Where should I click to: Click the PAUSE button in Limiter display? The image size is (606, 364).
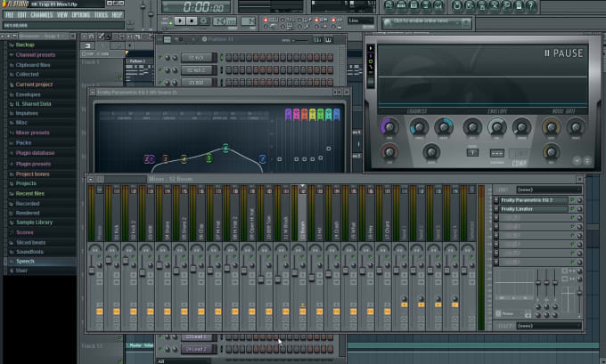coord(564,53)
